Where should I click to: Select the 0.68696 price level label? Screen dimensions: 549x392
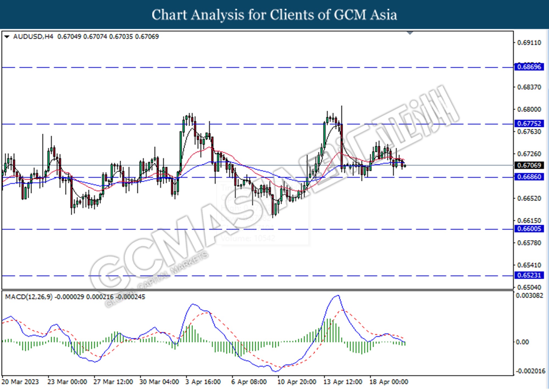(x=529, y=67)
